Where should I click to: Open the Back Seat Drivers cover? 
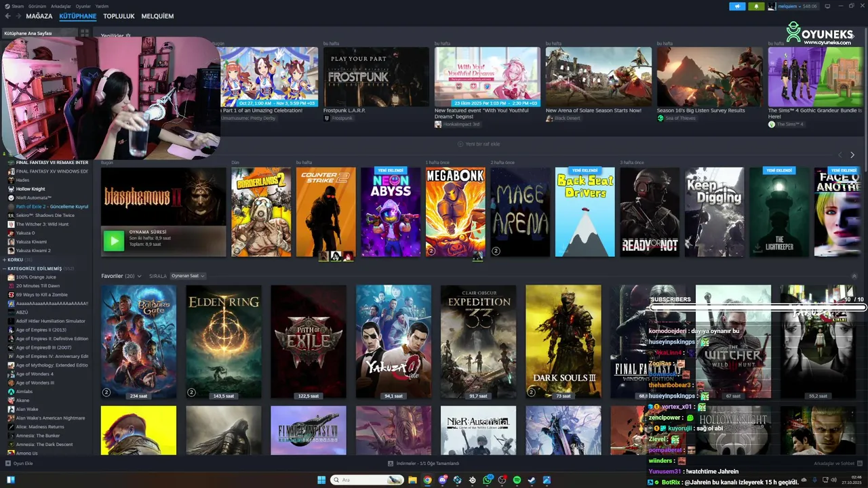[x=585, y=212]
